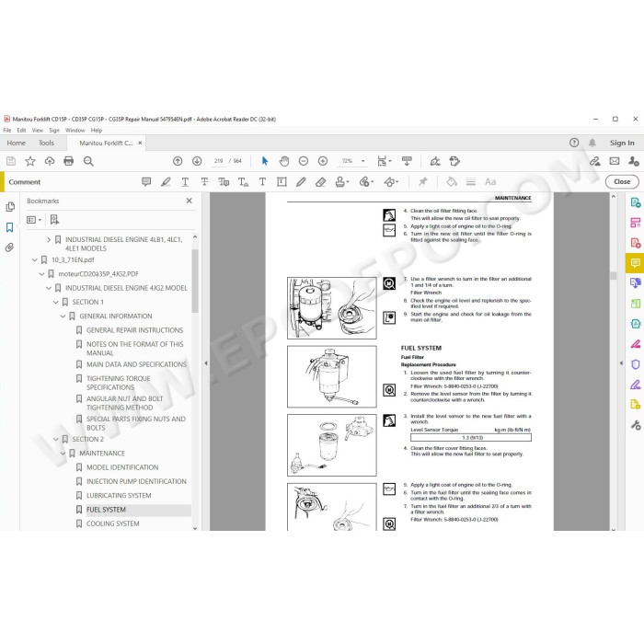Image resolution: width=644 pixels, height=644 pixels.
Task: Click the Sign In link
Action: pos(622,143)
